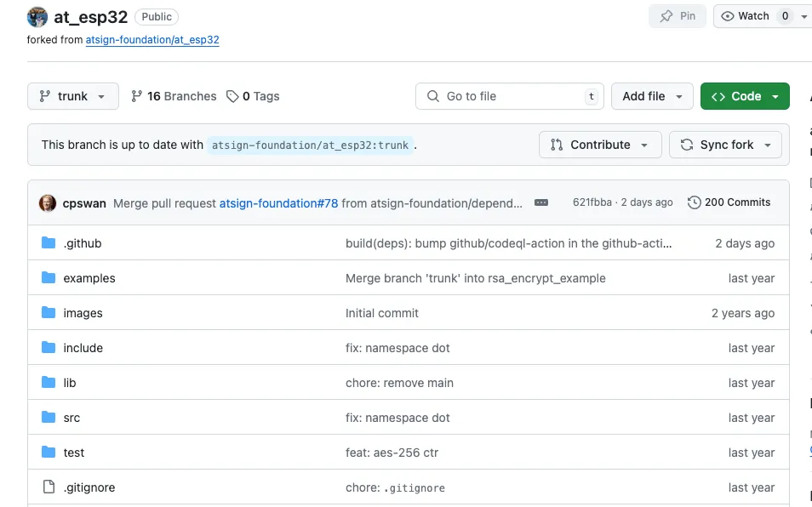Open the src folder
Screen dimensions: 812x507
pos(71,418)
